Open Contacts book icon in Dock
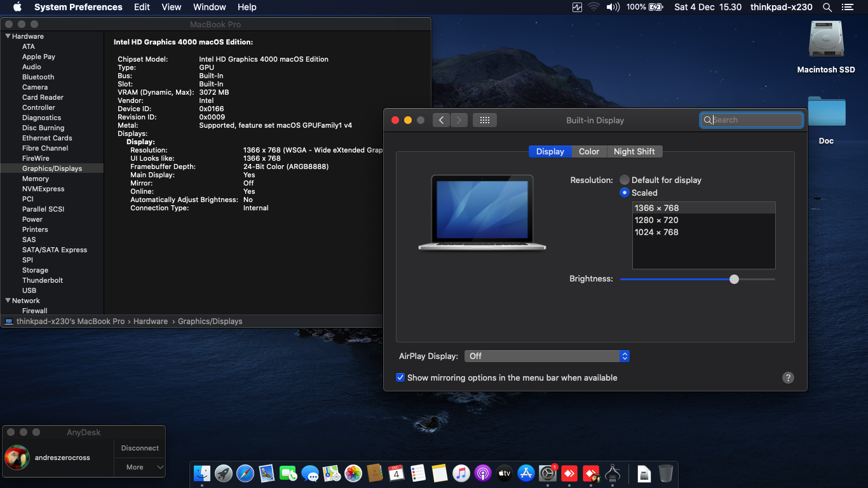 tap(375, 473)
